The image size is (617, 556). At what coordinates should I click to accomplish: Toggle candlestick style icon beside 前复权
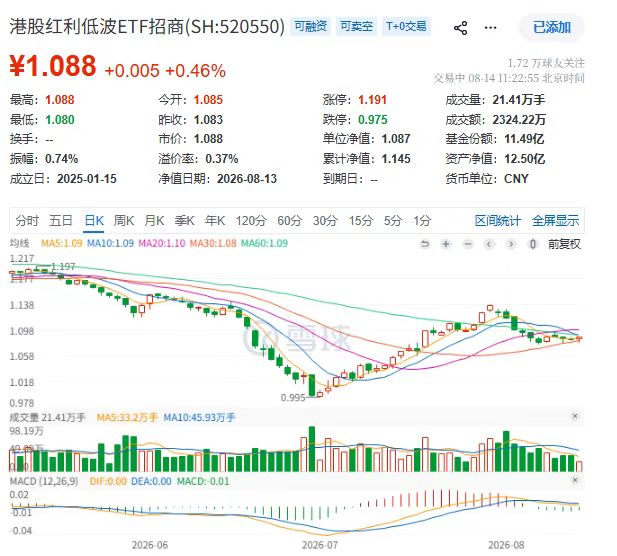coord(533,244)
